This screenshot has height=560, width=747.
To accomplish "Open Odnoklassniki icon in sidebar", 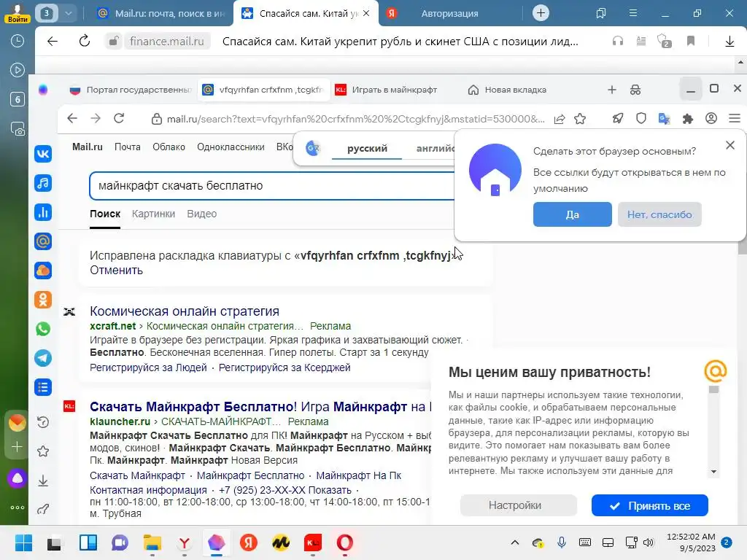I will [43, 300].
